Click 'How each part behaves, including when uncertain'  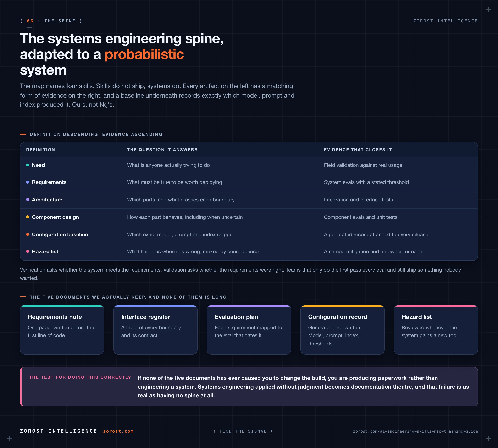coord(185,217)
